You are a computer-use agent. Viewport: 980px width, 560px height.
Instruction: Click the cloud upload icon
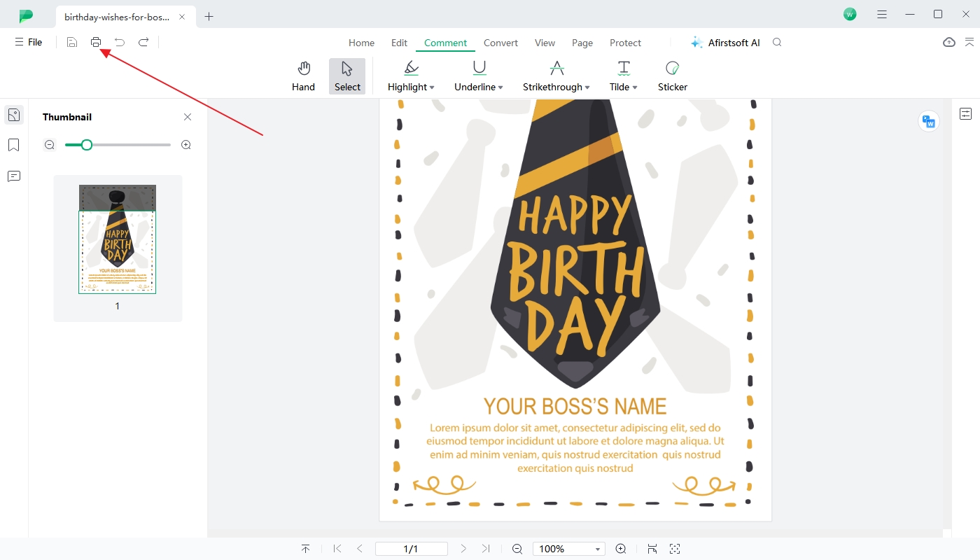tap(949, 42)
